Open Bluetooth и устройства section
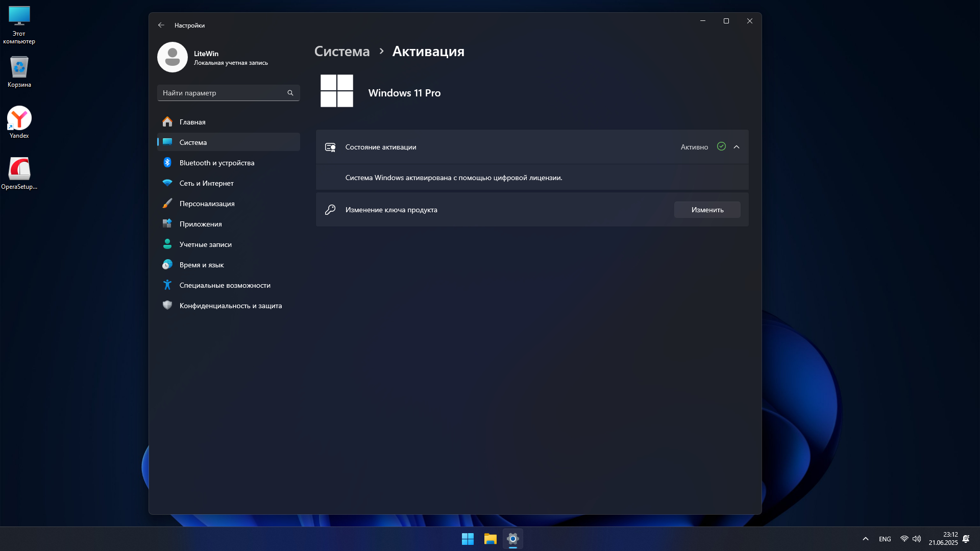The image size is (980, 551). coord(216,163)
